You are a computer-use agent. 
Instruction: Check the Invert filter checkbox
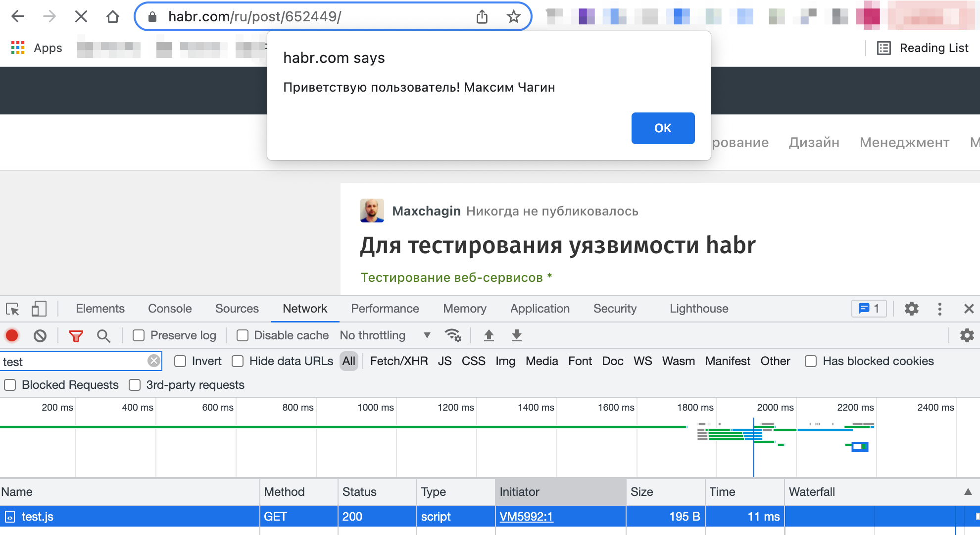pos(180,361)
